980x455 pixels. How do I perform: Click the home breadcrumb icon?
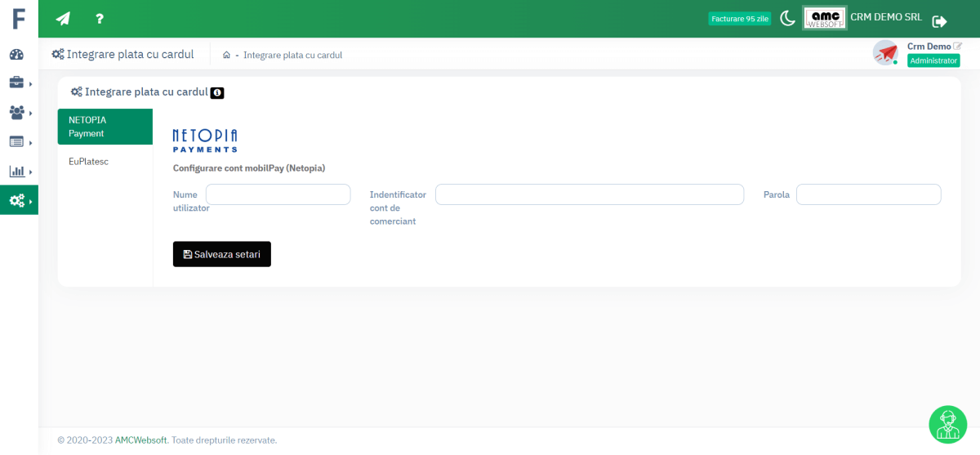tap(226, 55)
